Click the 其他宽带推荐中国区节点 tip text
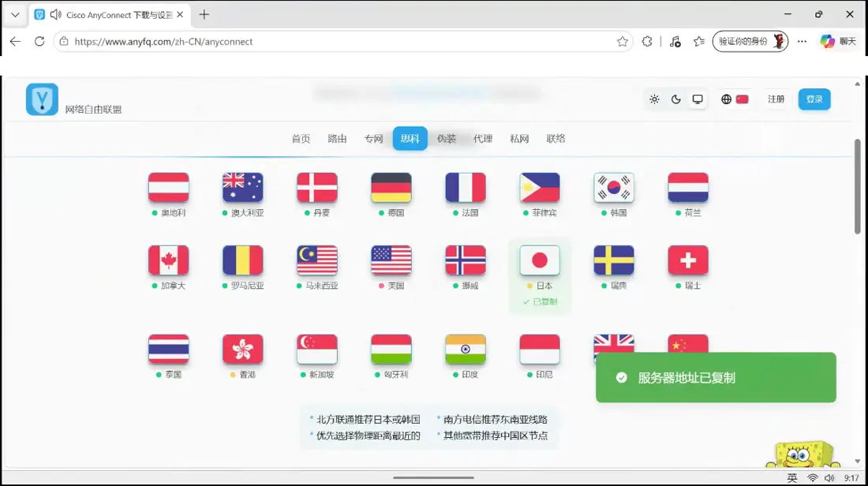 (x=496, y=436)
